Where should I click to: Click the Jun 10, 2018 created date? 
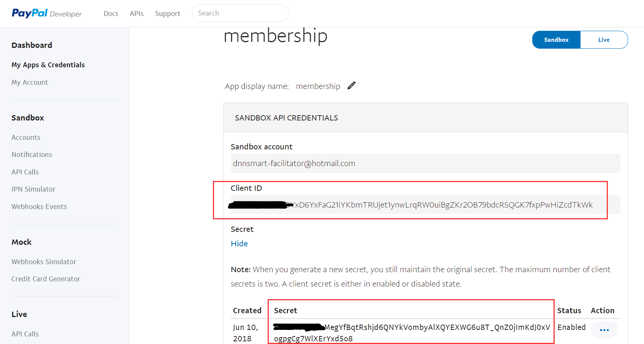pos(246,333)
